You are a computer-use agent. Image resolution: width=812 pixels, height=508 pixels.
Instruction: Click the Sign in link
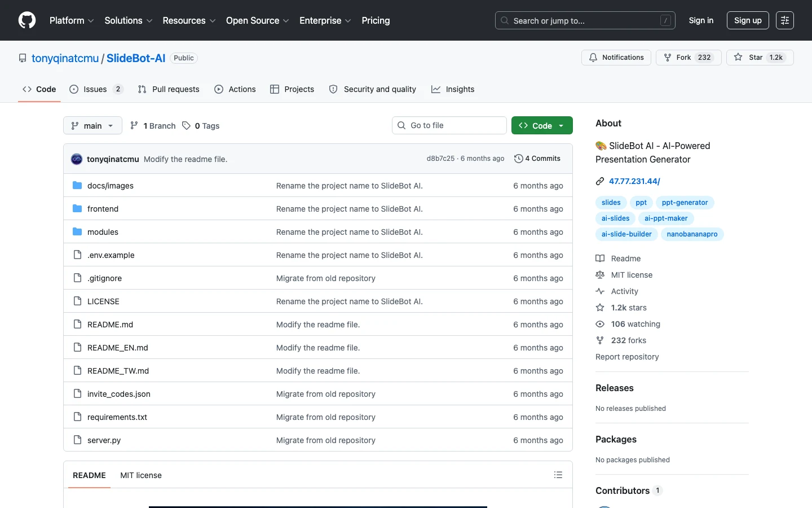coord(701,20)
